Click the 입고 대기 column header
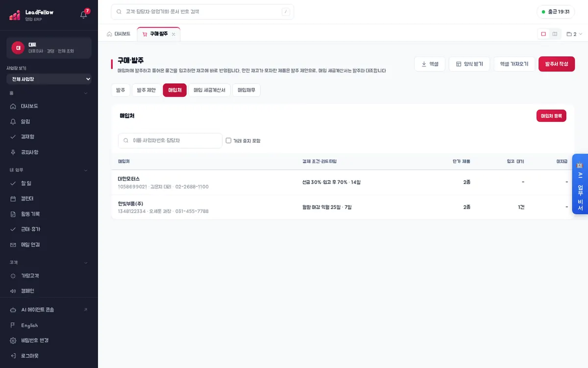 tap(515, 161)
